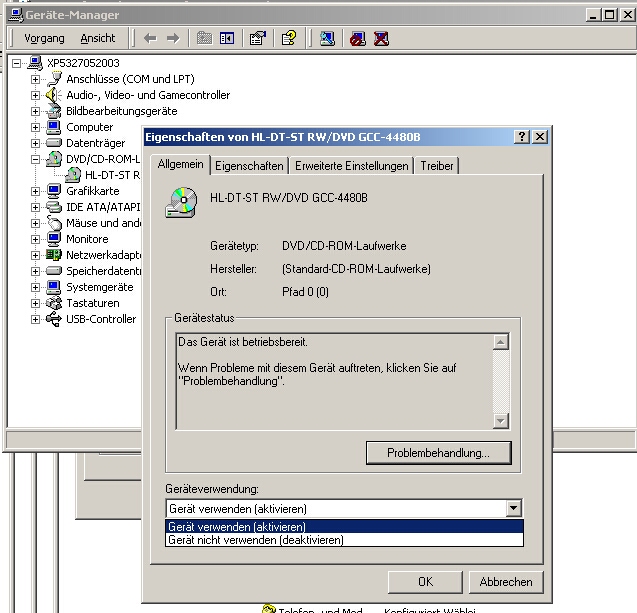
Task: Scan for hardware changes toolbar icon
Action: click(327, 39)
